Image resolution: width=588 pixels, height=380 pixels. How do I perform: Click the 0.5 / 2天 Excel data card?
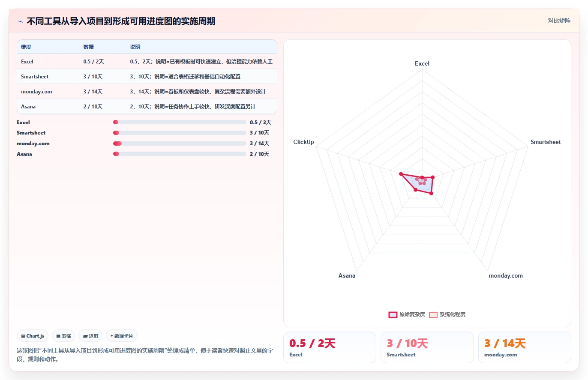[x=330, y=347]
